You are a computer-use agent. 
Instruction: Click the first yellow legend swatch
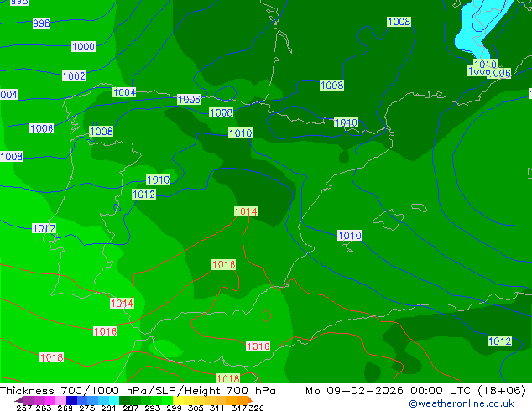tap(178, 400)
